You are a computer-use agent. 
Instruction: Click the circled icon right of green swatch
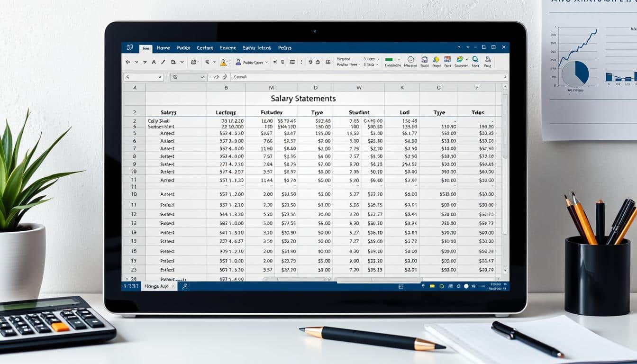tap(411, 59)
